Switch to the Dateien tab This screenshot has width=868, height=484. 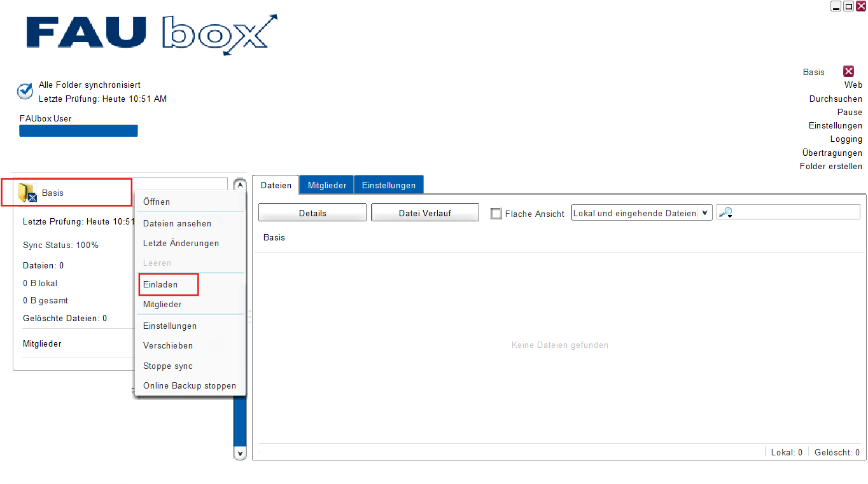pyautogui.click(x=276, y=185)
